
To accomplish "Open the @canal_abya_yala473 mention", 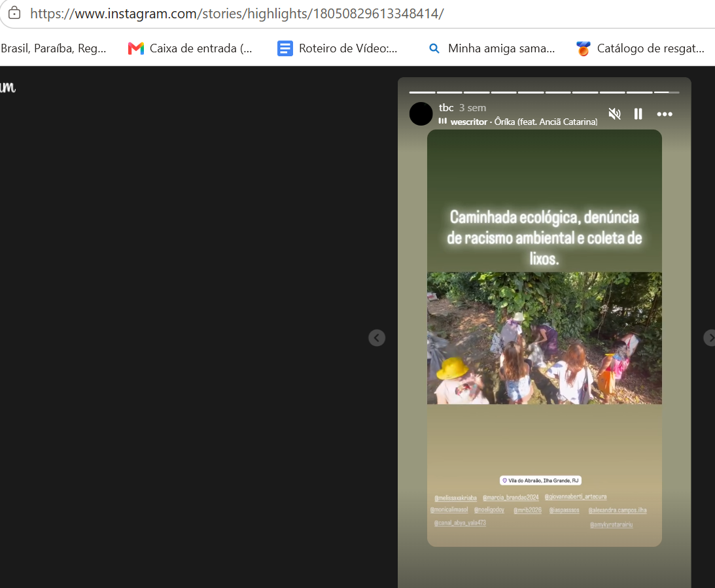I will [460, 523].
